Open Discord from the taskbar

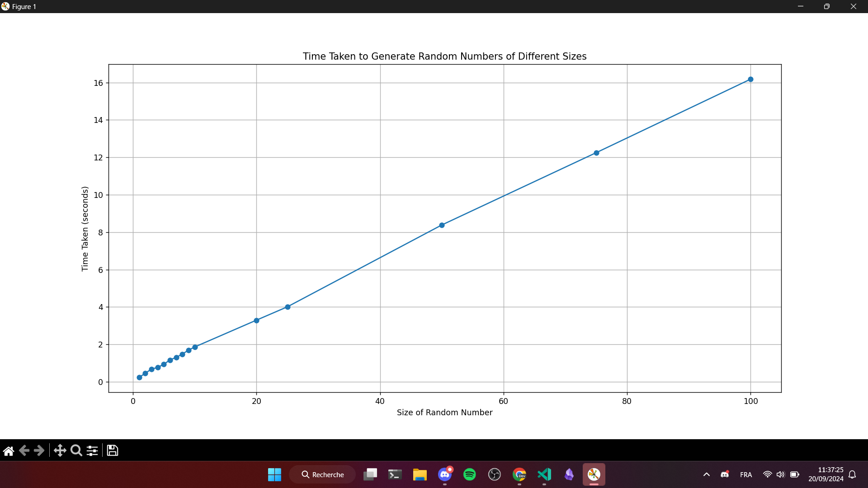coord(444,474)
